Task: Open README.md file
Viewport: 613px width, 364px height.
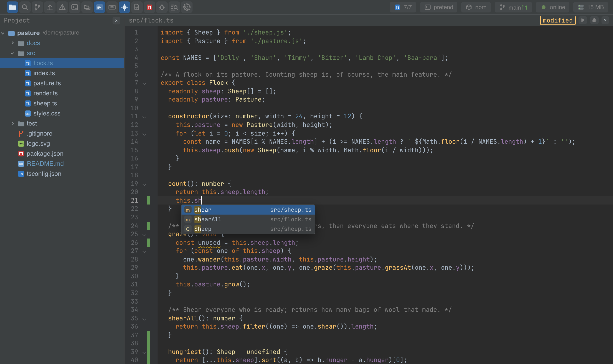Action: [62, 164]
